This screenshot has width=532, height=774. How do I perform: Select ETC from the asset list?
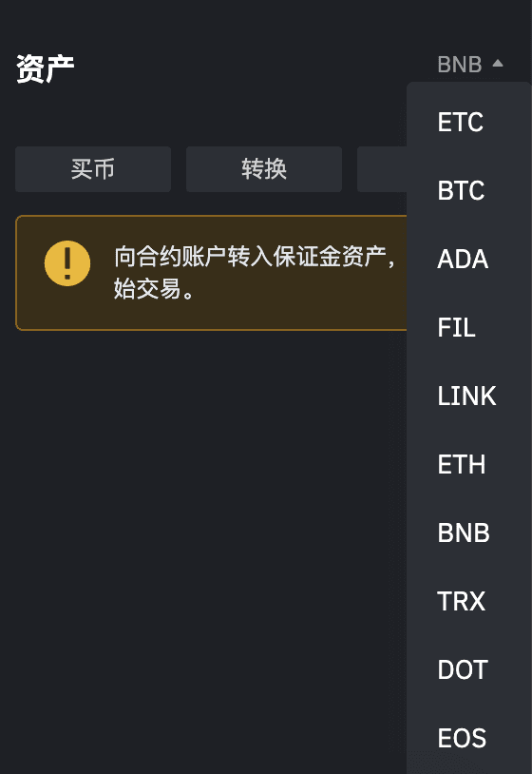click(461, 122)
